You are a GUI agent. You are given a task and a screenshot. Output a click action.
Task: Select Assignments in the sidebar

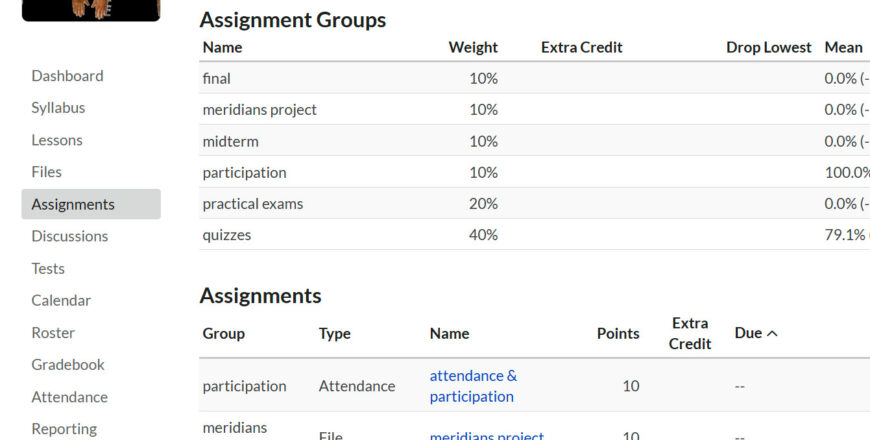tap(73, 204)
